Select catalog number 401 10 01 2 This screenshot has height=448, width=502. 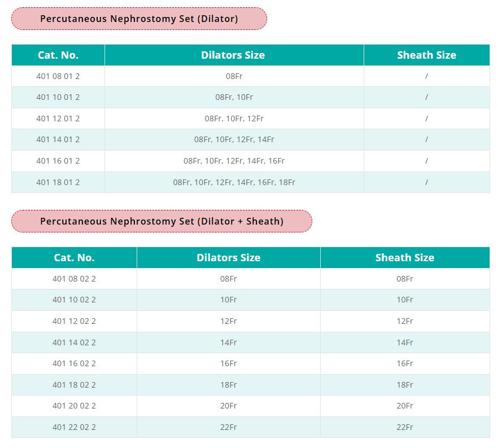pos(58,97)
